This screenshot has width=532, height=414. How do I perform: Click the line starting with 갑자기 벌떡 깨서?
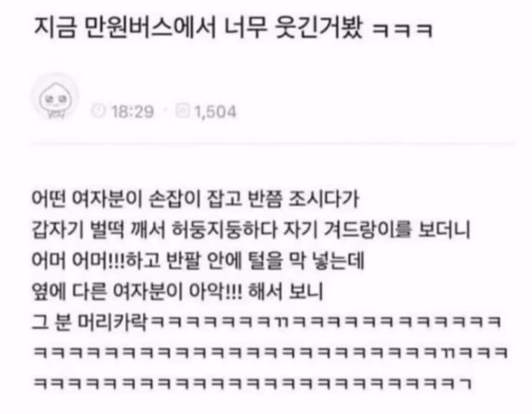[x=251, y=229]
